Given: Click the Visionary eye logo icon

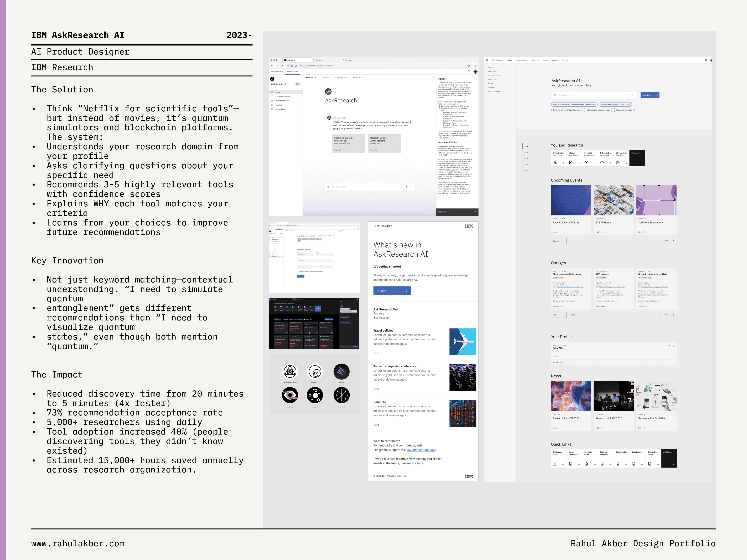Looking at the screenshot, I should click(290, 395).
